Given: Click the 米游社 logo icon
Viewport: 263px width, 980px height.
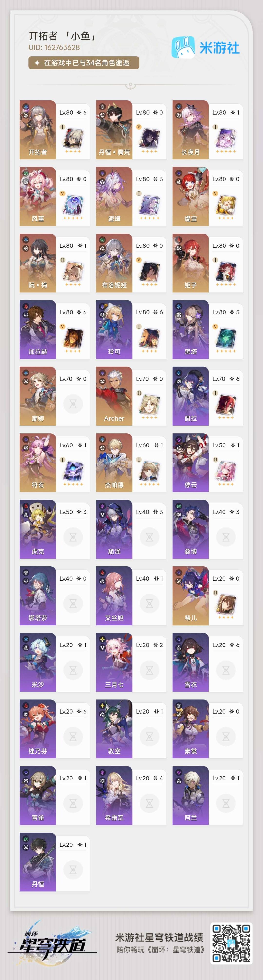Looking at the screenshot, I should point(182,47).
